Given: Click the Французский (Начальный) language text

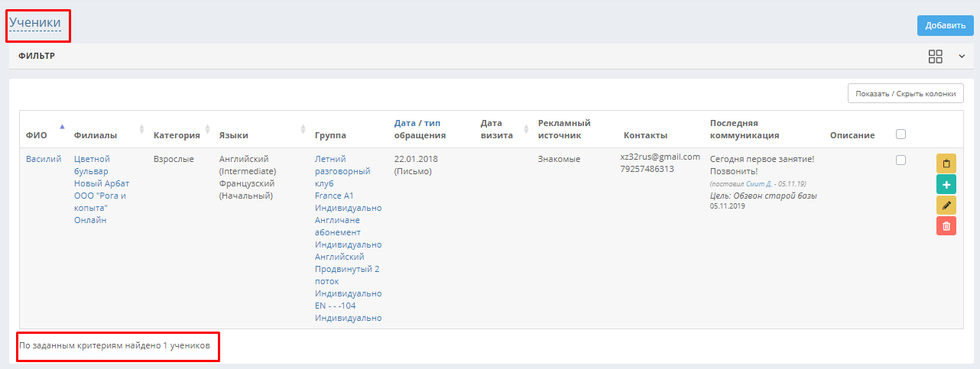Looking at the screenshot, I should click(247, 189).
